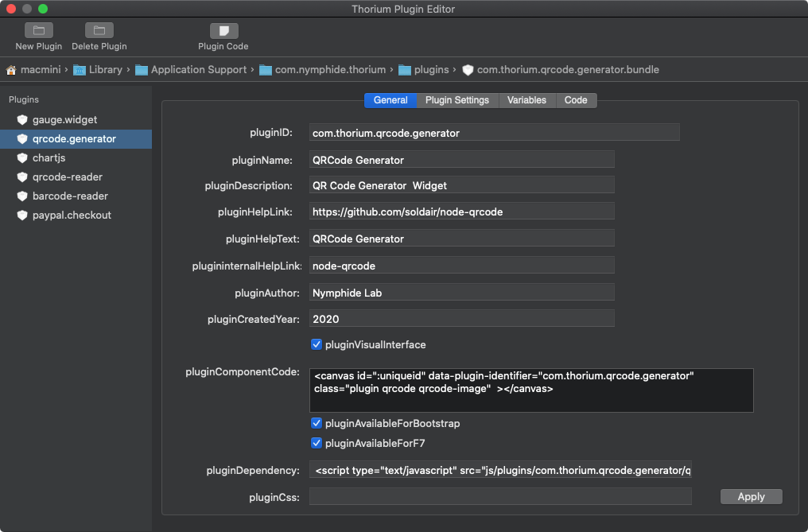
Task: Open the Variables tab
Action: click(526, 100)
